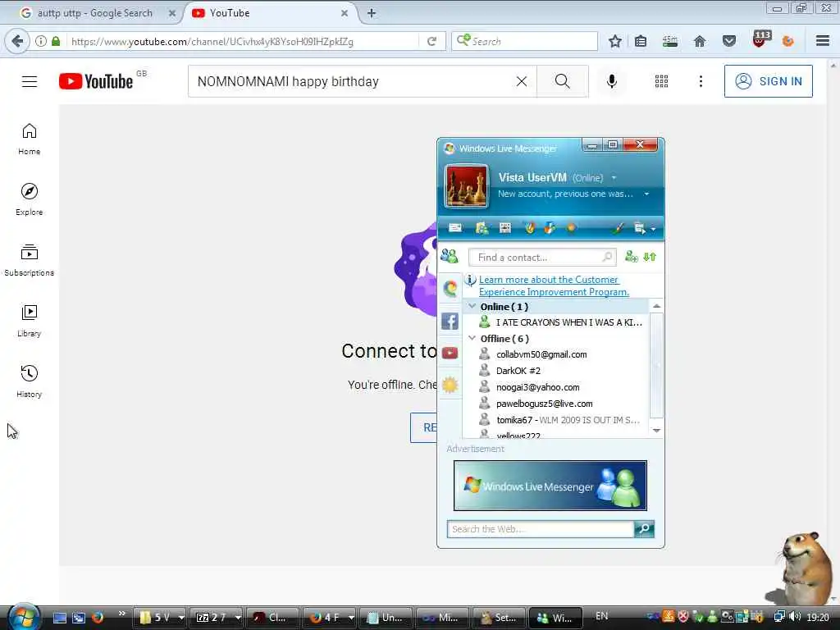Click the Messenger paintbrush color scheme icon
Screen dimensions: 840x630
pyautogui.click(x=618, y=228)
